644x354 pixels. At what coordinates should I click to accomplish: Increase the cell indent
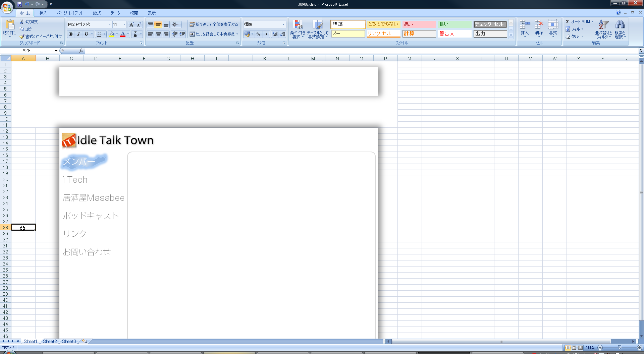182,34
